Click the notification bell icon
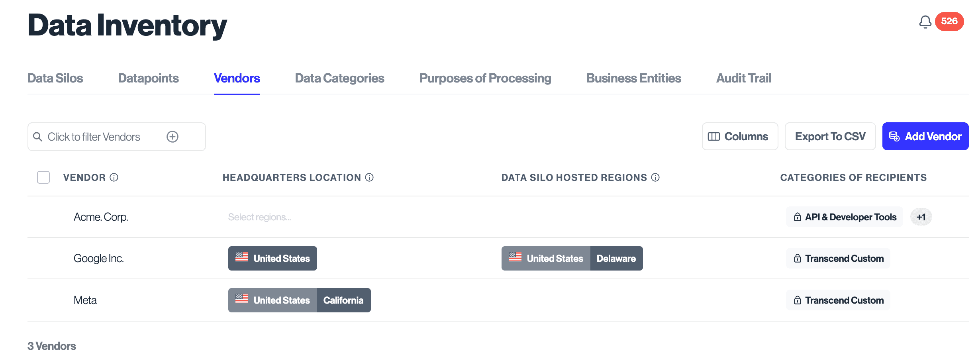This screenshot has width=980, height=357. (925, 22)
